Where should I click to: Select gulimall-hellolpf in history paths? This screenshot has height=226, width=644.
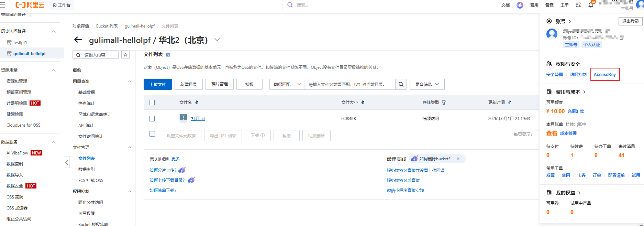[x=30, y=54]
